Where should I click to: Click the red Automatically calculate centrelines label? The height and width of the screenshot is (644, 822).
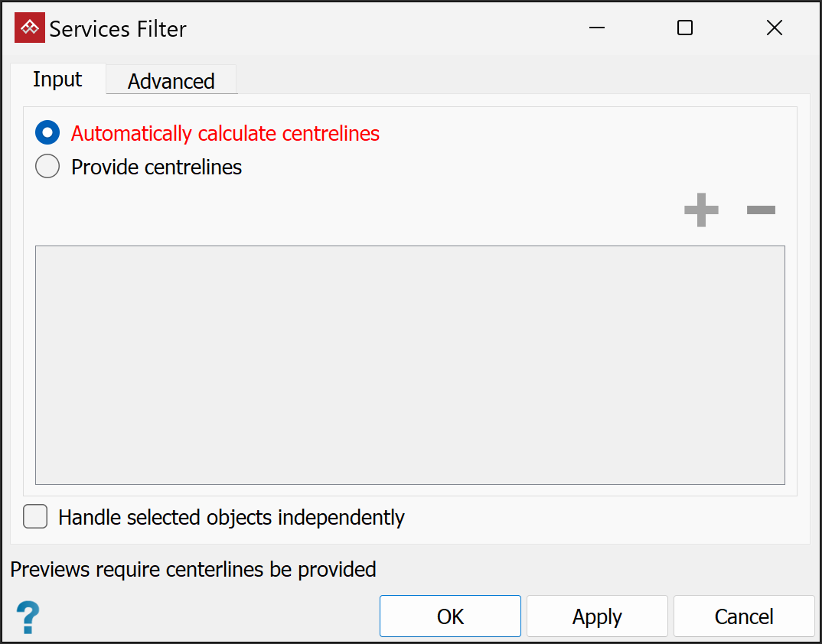[225, 133]
